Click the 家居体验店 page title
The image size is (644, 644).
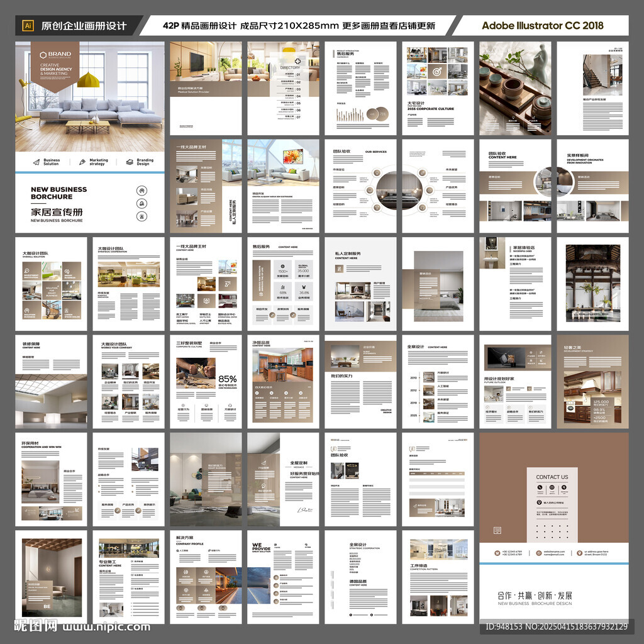524,248
